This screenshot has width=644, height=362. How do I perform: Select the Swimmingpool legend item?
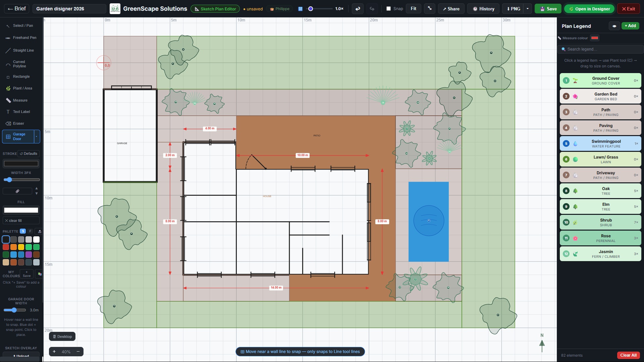point(600,143)
